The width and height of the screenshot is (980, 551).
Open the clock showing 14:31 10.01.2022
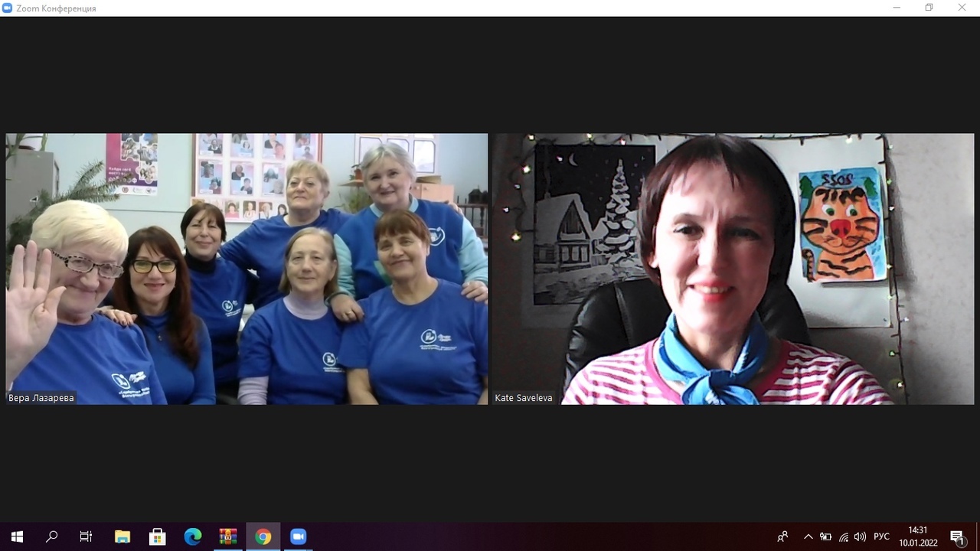[x=918, y=536]
